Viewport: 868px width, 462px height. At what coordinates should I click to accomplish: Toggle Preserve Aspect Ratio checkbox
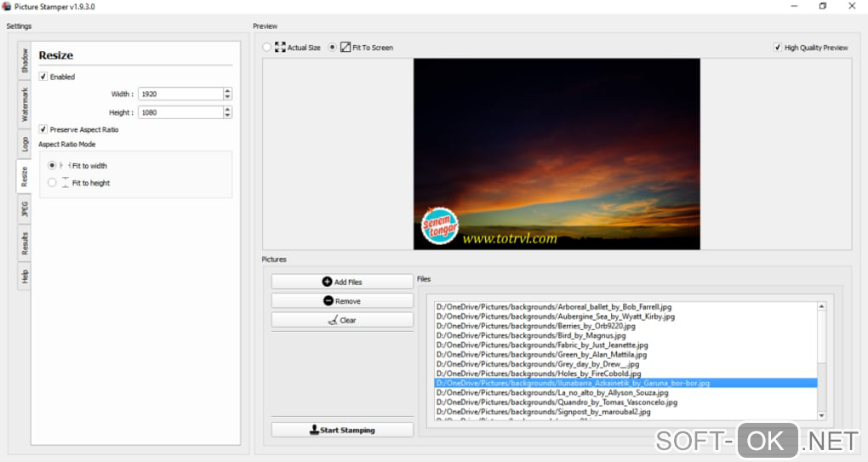coord(43,129)
